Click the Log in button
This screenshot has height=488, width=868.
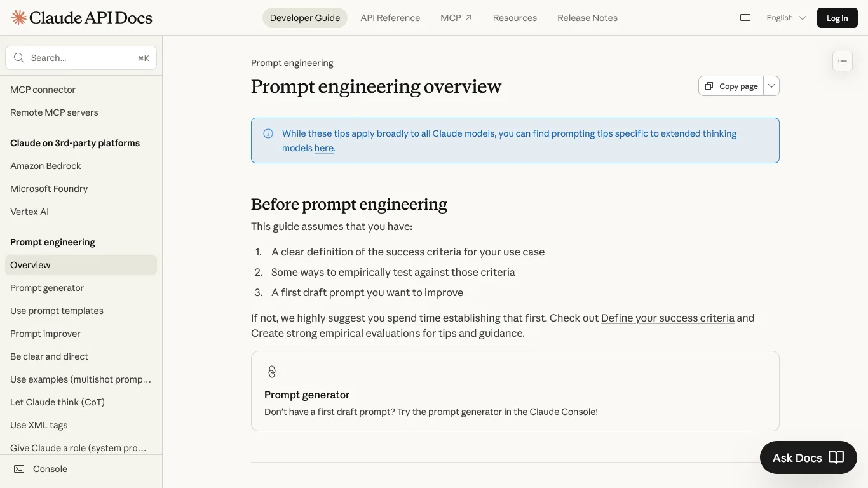click(837, 18)
